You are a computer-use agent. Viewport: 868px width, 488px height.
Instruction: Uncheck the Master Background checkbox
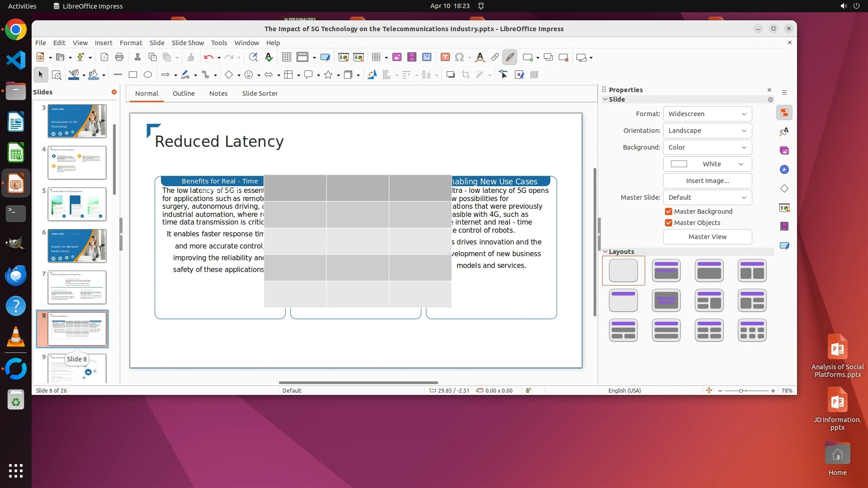click(x=669, y=211)
